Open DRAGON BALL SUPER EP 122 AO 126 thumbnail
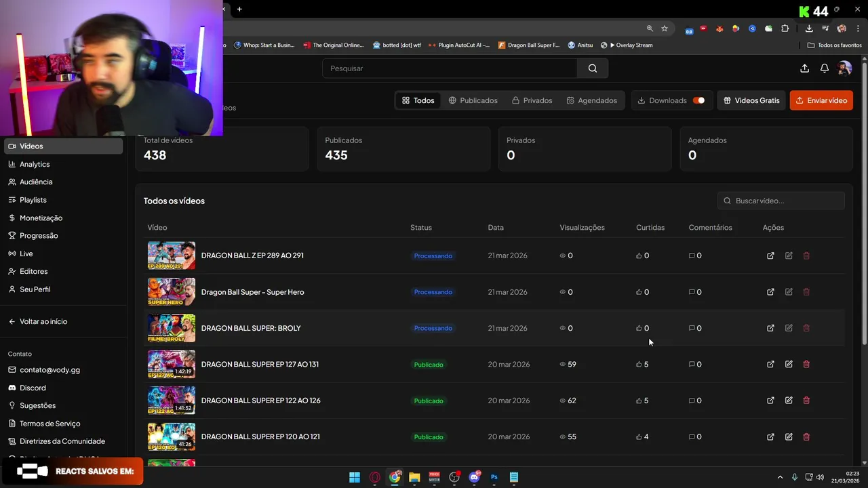The image size is (868, 488). 172,401
